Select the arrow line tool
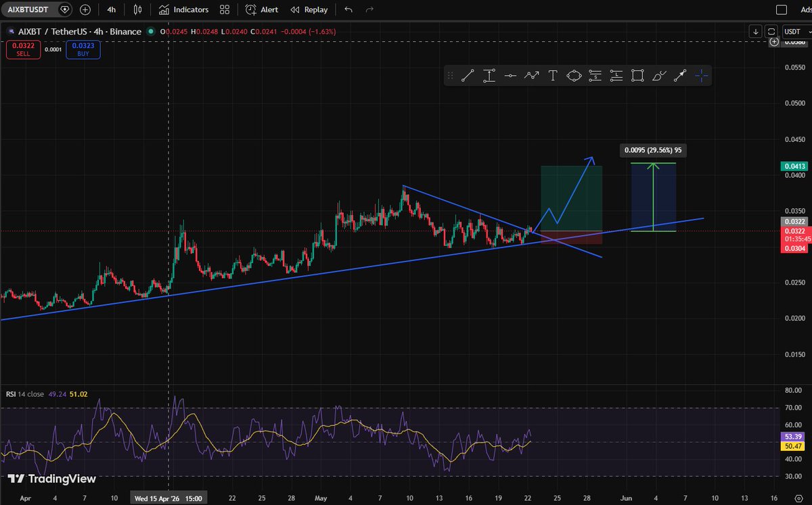 click(680, 76)
